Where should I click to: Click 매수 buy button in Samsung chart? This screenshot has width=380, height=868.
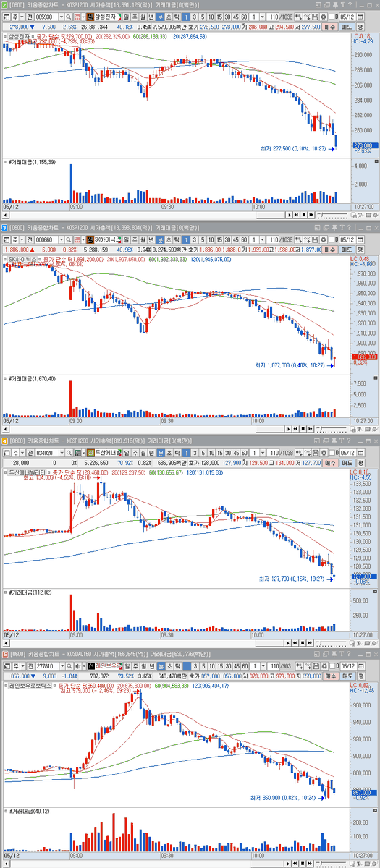tap(330, 26)
